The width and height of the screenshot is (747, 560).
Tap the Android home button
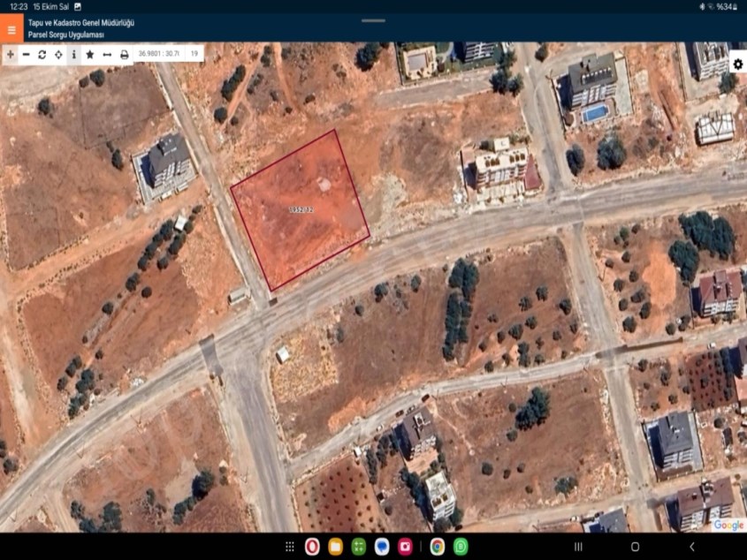coord(635,547)
